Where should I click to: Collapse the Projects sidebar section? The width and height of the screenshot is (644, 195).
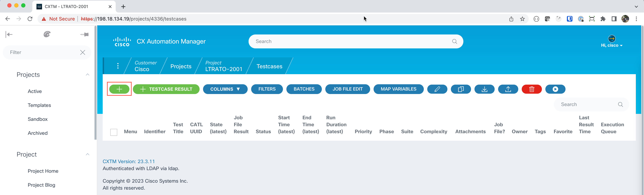click(88, 75)
